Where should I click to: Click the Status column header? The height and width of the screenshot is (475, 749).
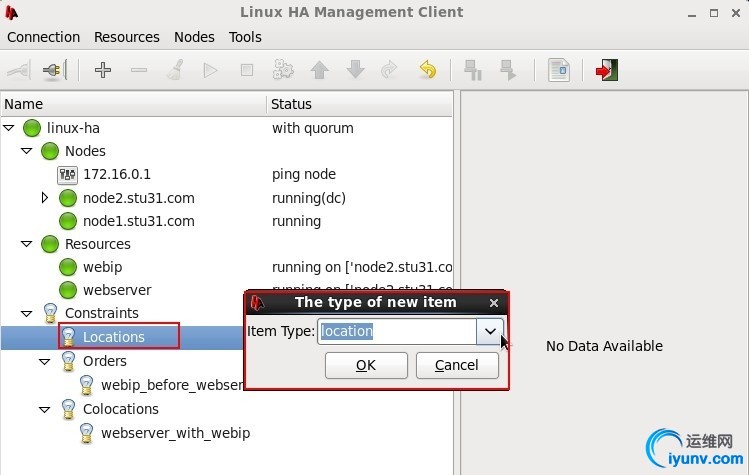(x=292, y=104)
